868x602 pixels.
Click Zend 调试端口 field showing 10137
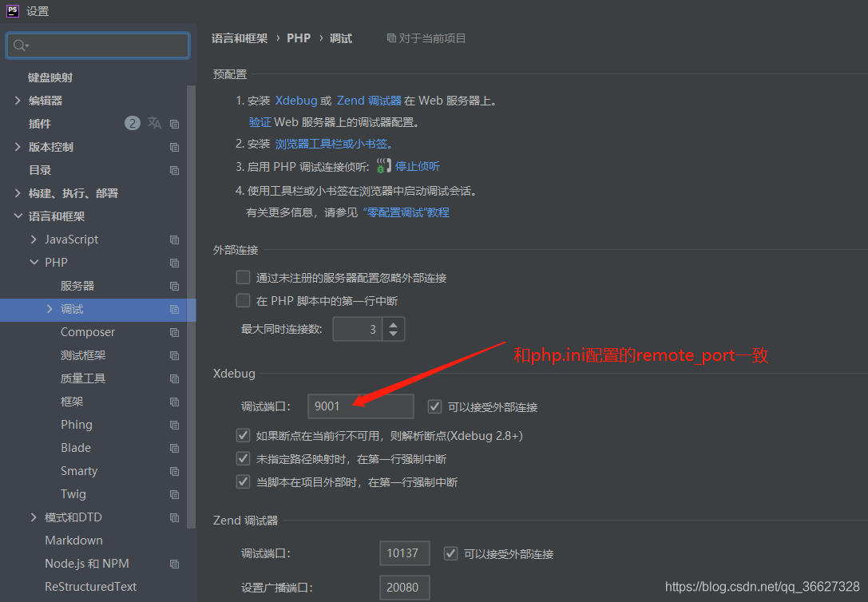click(405, 553)
